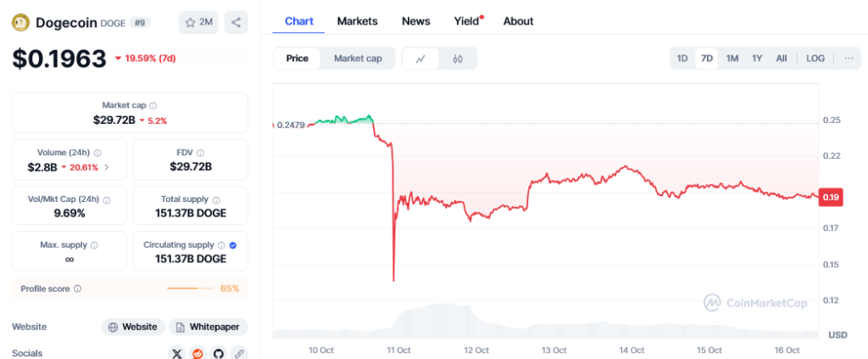
Task: Toggle the LOG scale option
Action: [x=815, y=59]
